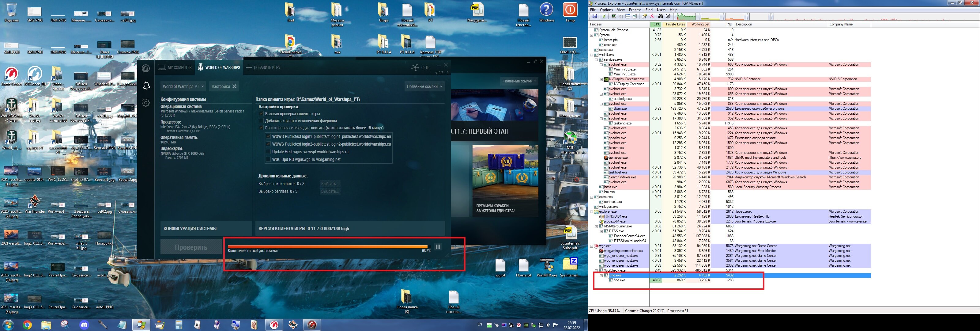Image resolution: width=980 pixels, height=331 pixels.
Task: Click the Save icon in Process Explorer toolbar
Action: coord(595,16)
